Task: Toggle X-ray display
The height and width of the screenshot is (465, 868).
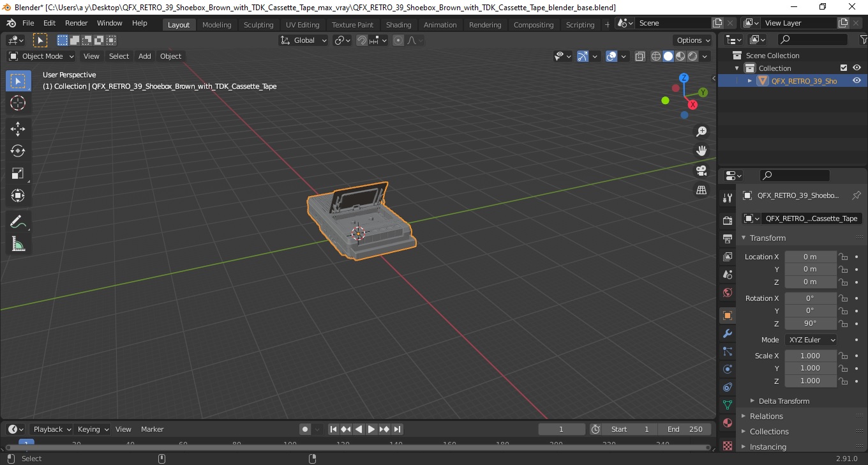Action: click(x=640, y=56)
